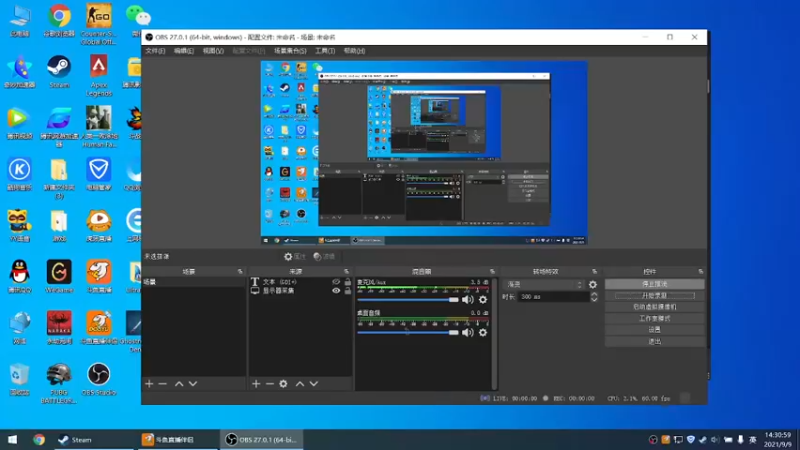Click the 属性 gear button above the docks
The image size is (800, 450).
tap(295, 257)
